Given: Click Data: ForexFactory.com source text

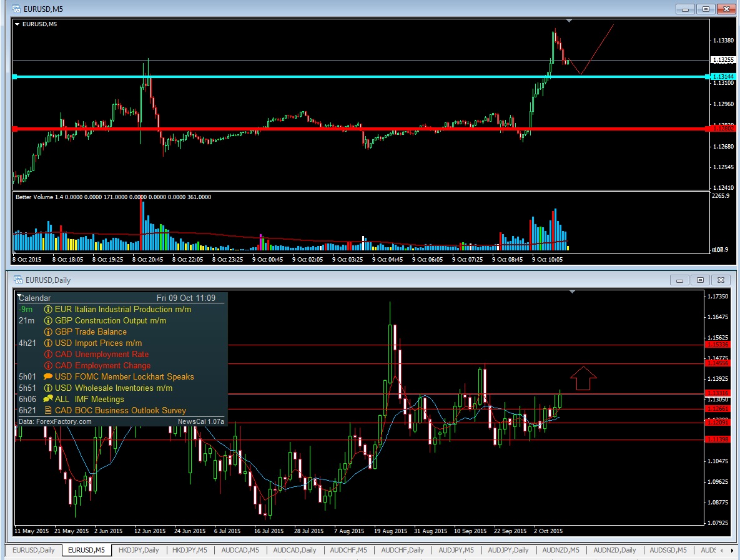Looking at the screenshot, I should tap(55, 422).
